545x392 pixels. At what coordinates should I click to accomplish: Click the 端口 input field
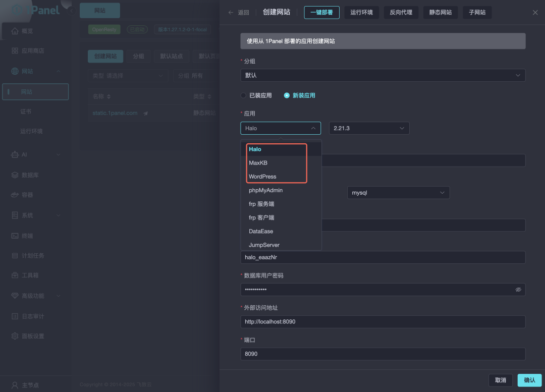(x=383, y=354)
